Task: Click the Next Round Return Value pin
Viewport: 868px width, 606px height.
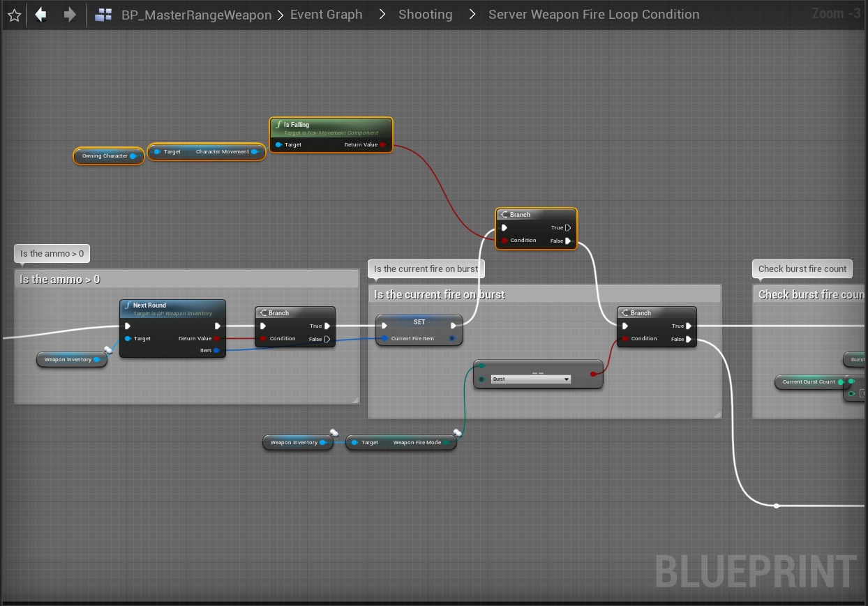Action: pos(217,339)
